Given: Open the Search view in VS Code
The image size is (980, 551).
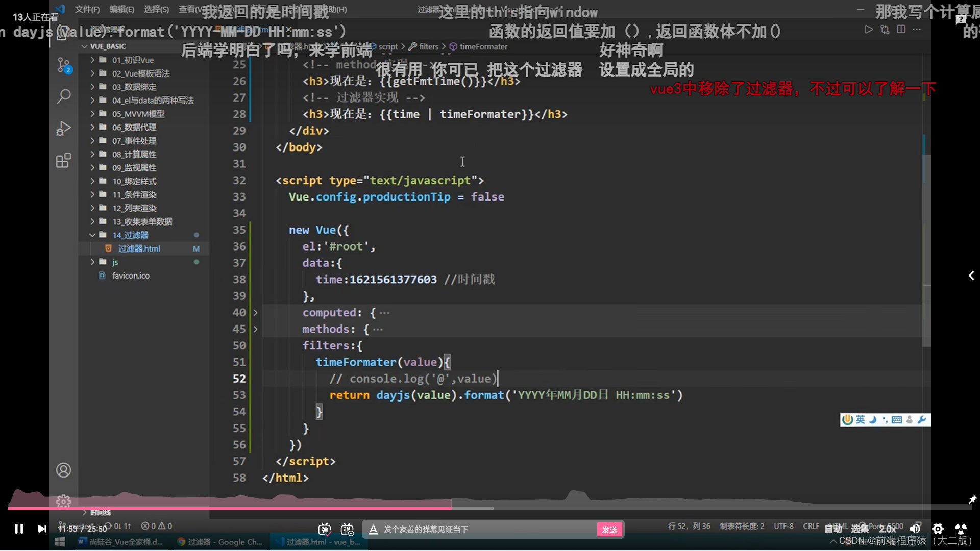Looking at the screenshot, I should pos(64,96).
